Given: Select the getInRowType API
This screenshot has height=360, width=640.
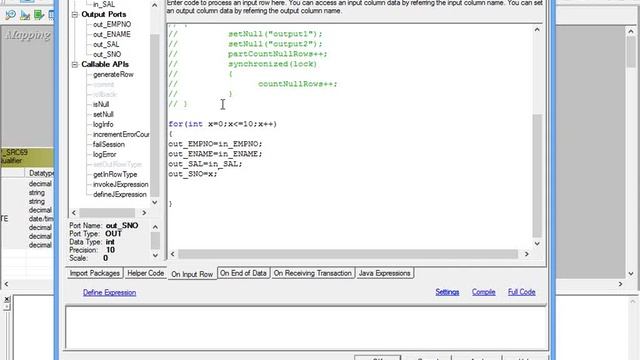Looking at the screenshot, I should [x=115, y=174].
